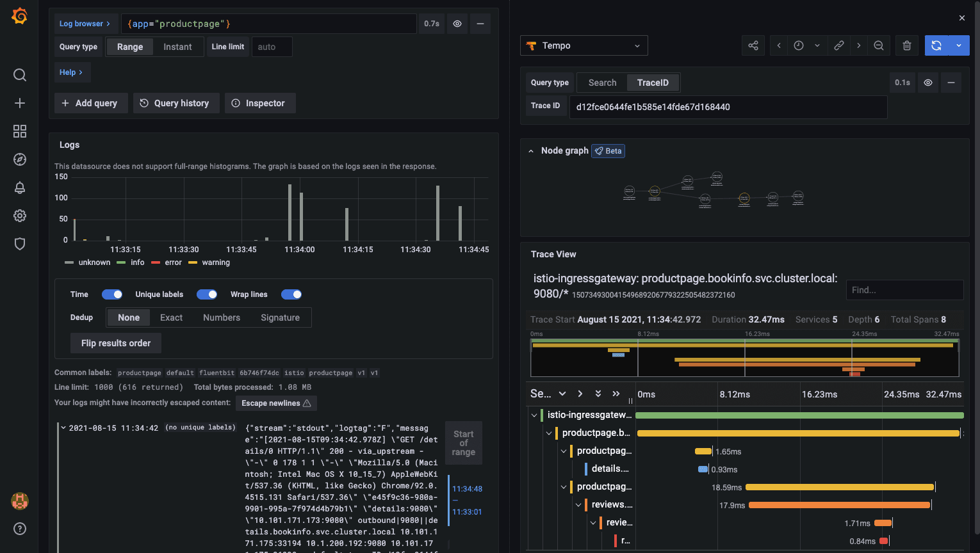980x553 pixels.
Task: Click the share link icon above Tempo panel
Action: [753, 45]
